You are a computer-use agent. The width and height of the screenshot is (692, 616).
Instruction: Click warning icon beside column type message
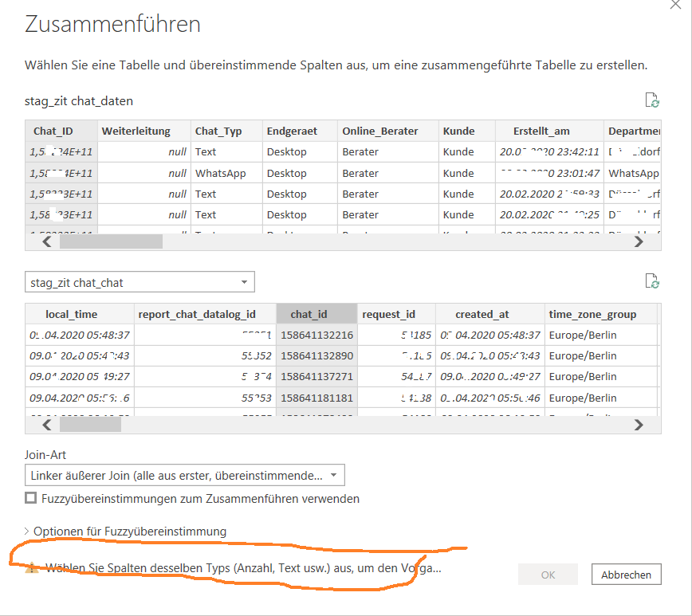tap(31, 567)
